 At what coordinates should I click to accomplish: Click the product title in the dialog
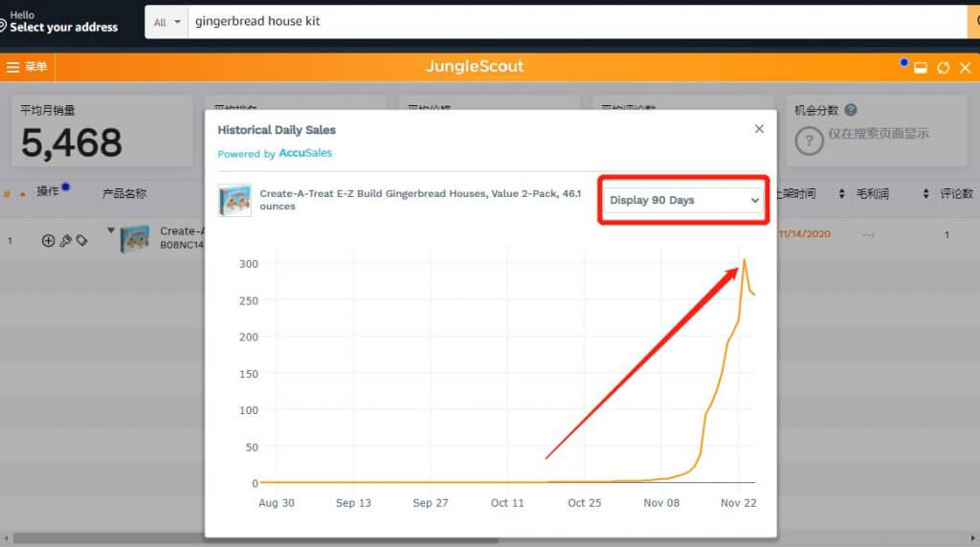(420, 200)
